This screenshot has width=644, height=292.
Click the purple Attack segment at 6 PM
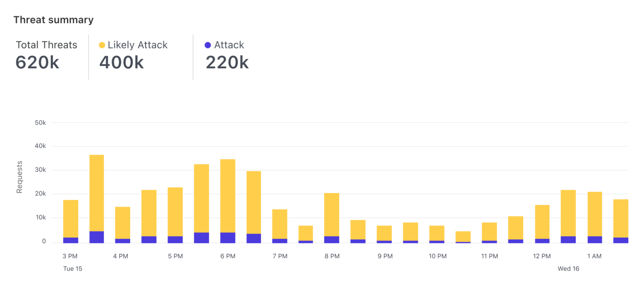coord(228,237)
